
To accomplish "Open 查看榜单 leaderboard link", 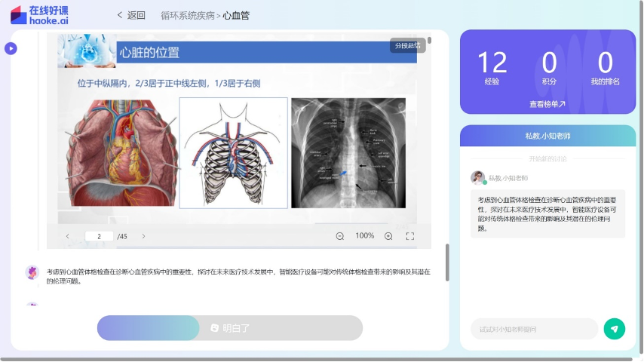I will [547, 104].
